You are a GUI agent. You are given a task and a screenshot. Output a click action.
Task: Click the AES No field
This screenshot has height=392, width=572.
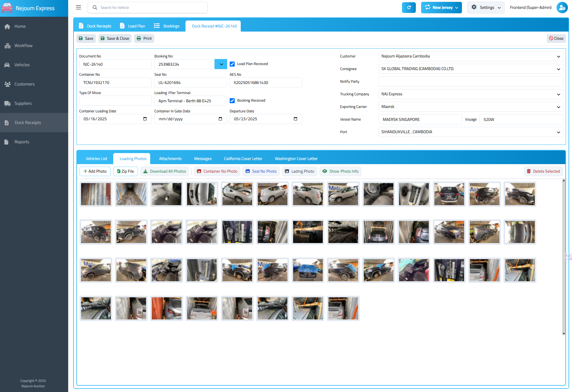point(266,82)
